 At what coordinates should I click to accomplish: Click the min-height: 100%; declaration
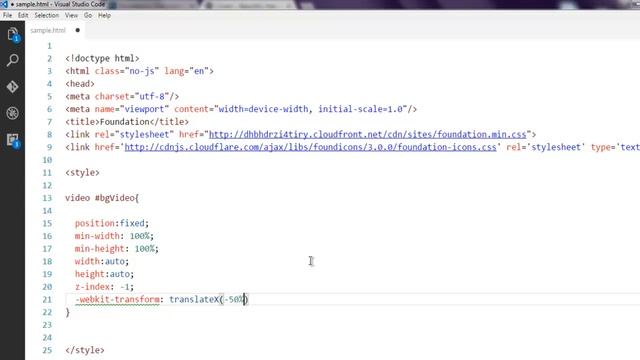tap(117, 249)
